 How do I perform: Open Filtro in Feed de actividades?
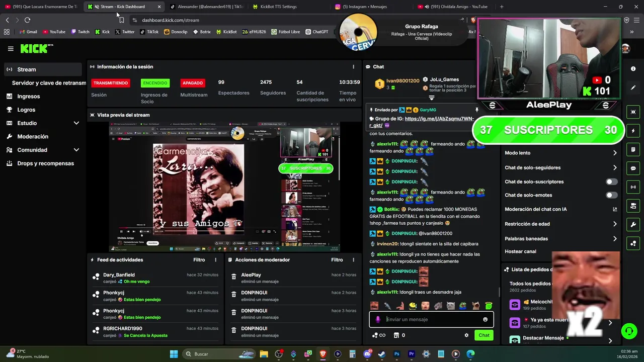[199, 260]
